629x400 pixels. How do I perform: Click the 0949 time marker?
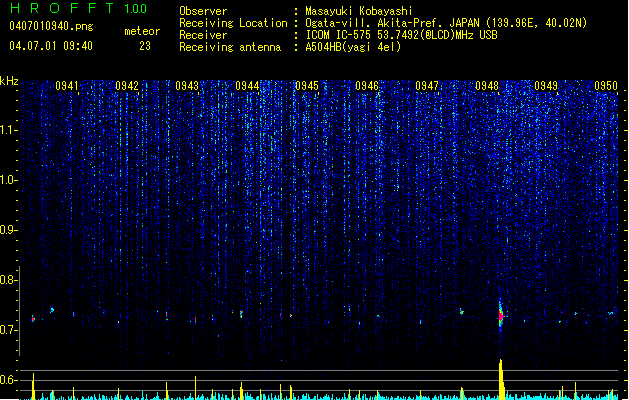[546, 85]
